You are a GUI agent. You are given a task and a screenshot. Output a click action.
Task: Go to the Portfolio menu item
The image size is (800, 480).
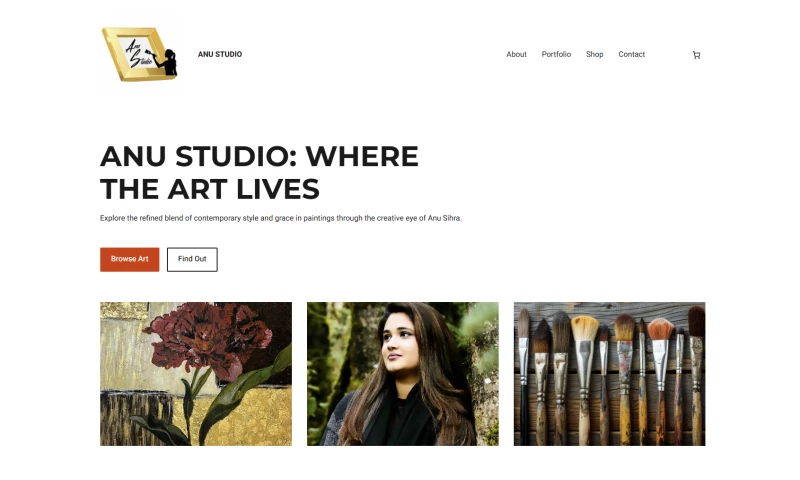(x=556, y=54)
